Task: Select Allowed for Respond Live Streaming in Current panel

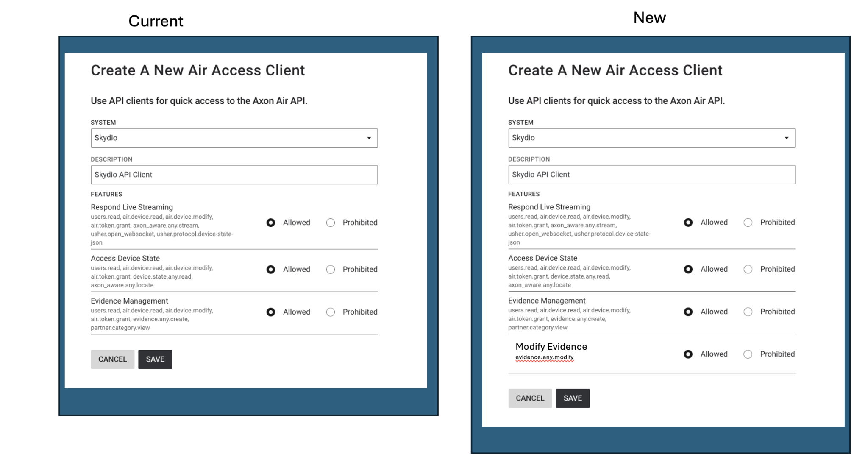Action: 270,223
